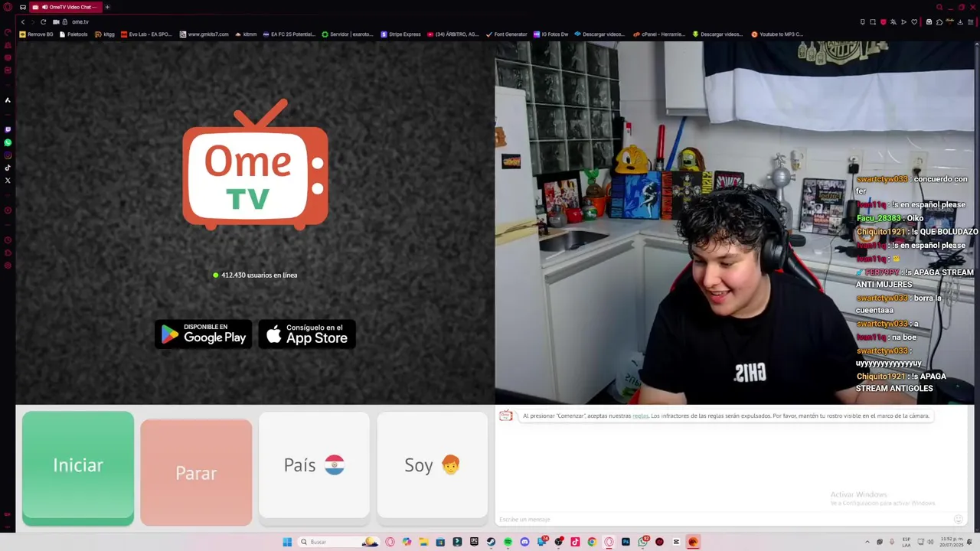The height and width of the screenshot is (551, 980).
Task: Click the taskbar Buscar search box
Action: pyautogui.click(x=338, y=542)
